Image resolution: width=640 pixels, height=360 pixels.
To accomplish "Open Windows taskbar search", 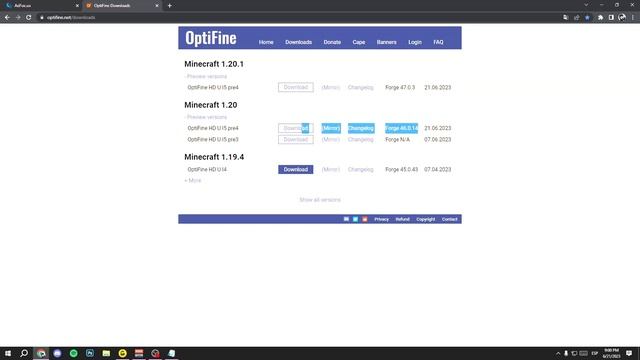I will [24, 353].
